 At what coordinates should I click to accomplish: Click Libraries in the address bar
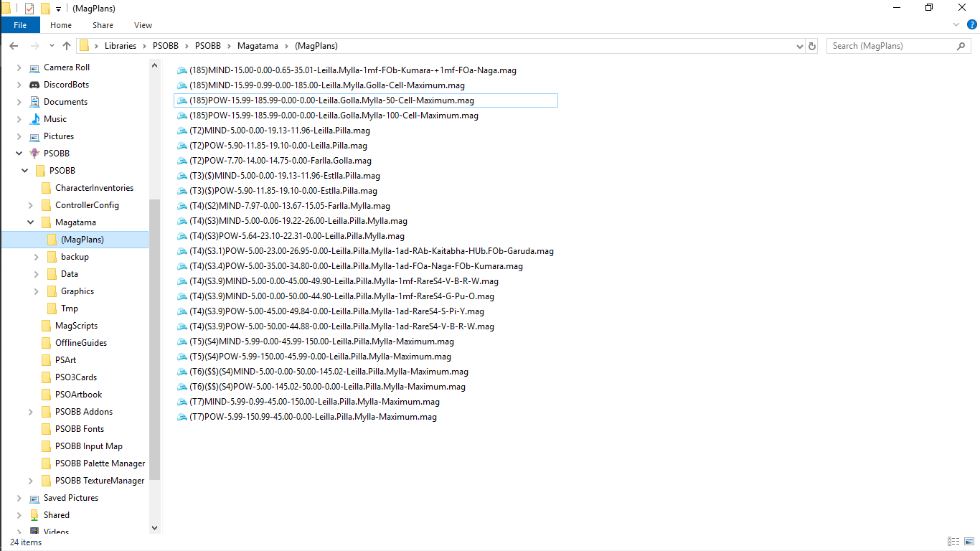[120, 46]
